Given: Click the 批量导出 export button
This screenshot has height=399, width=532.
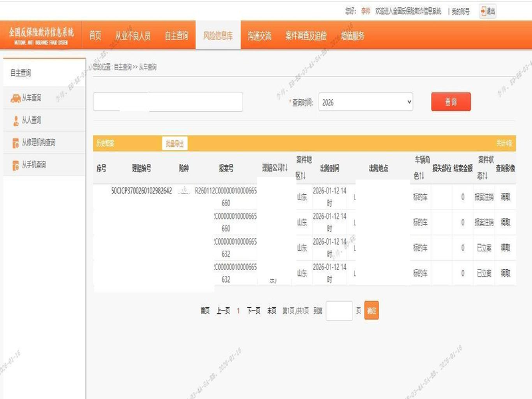Looking at the screenshot, I should point(174,143).
